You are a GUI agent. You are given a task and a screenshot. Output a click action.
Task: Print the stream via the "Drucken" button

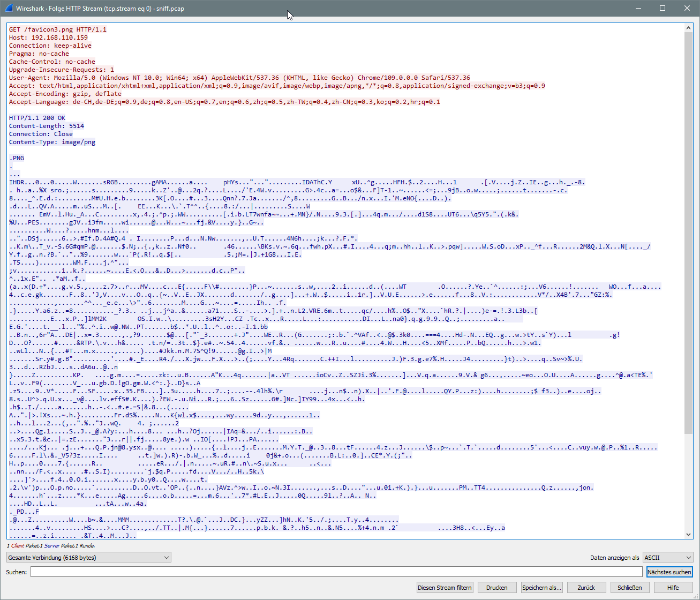[496, 587]
